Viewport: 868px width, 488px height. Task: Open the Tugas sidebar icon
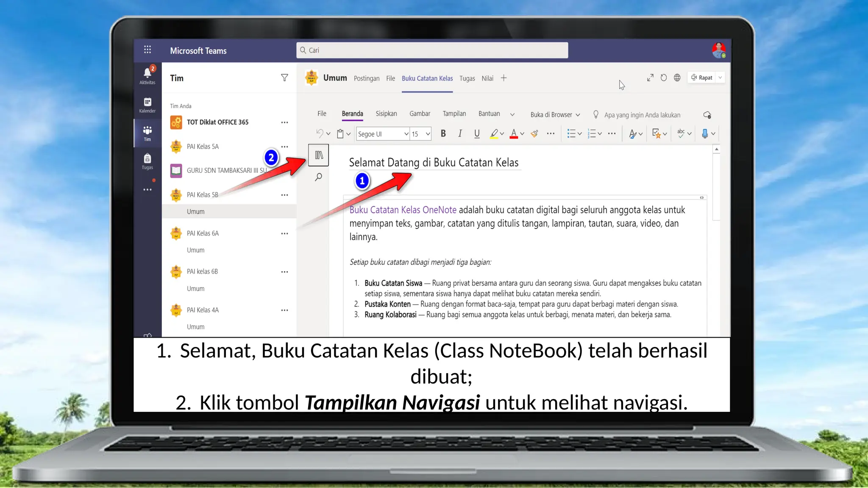(147, 161)
